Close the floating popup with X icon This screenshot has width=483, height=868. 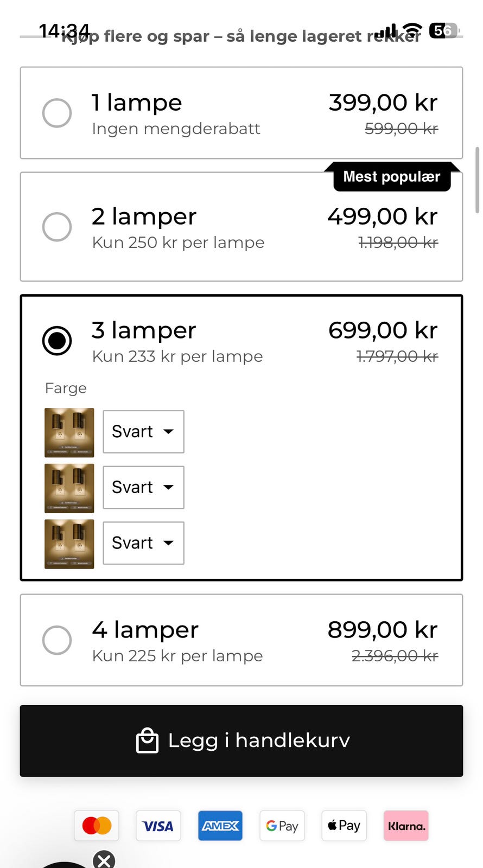pos(104,860)
